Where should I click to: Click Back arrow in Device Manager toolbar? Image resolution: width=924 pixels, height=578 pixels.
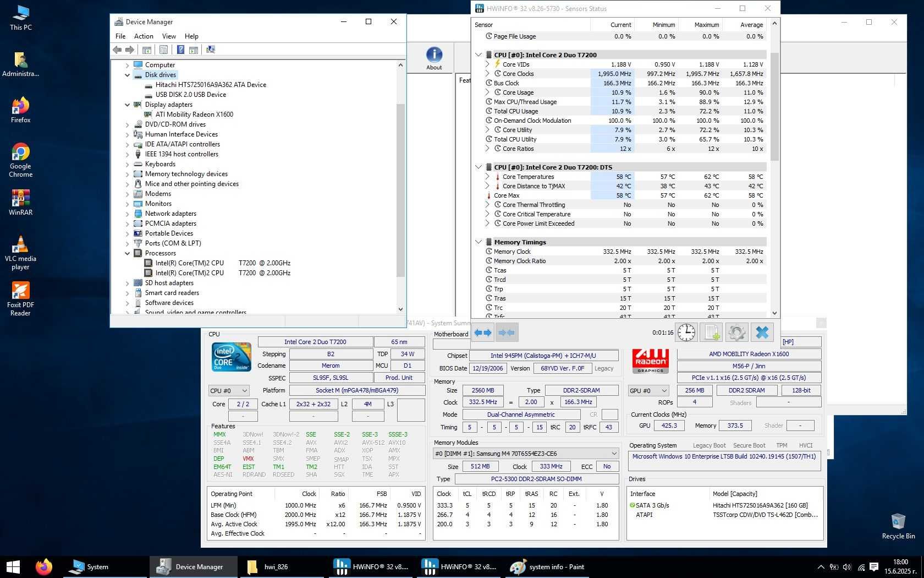click(x=117, y=50)
